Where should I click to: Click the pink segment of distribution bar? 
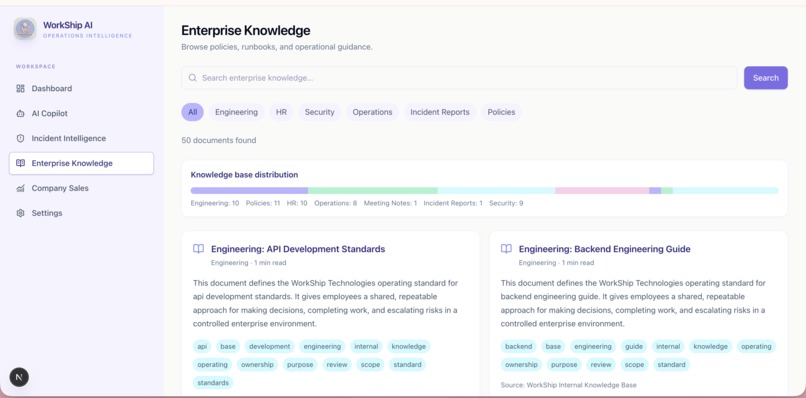click(602, 191)
